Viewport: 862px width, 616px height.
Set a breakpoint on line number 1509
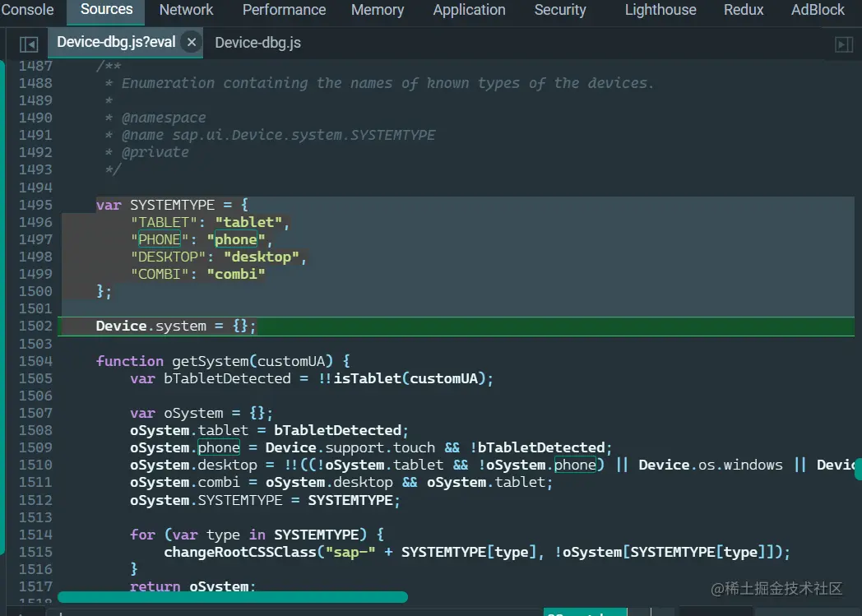[35, 447]
